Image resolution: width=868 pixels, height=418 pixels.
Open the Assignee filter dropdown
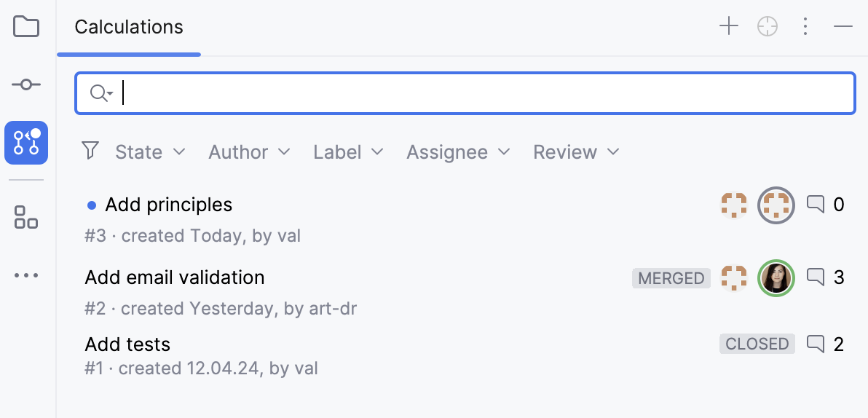pos(458,152)
